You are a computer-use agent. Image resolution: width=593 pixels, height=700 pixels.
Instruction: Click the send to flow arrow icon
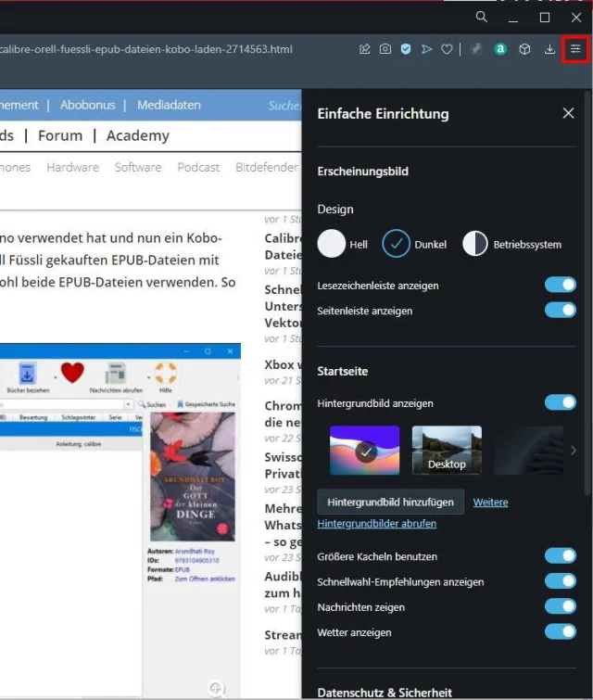[x=426, y=49]
